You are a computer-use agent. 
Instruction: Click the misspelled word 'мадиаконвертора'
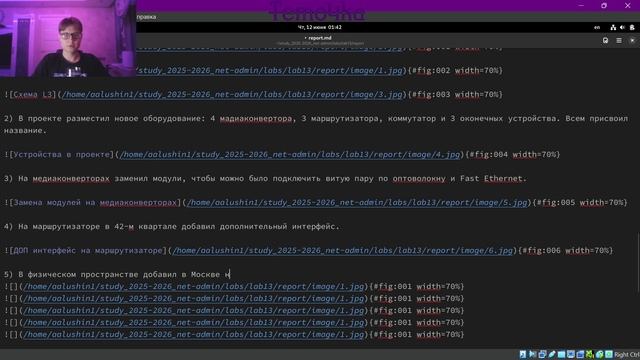click(x=256, y=118)
